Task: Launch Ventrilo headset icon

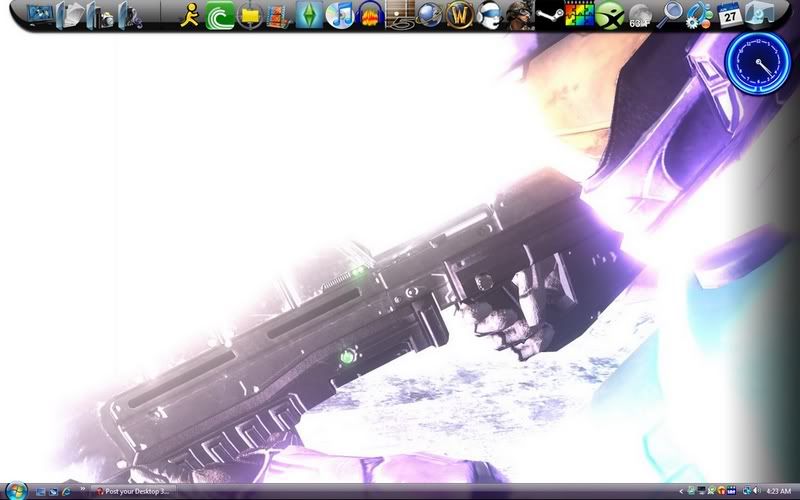Action: pos(490,15)
